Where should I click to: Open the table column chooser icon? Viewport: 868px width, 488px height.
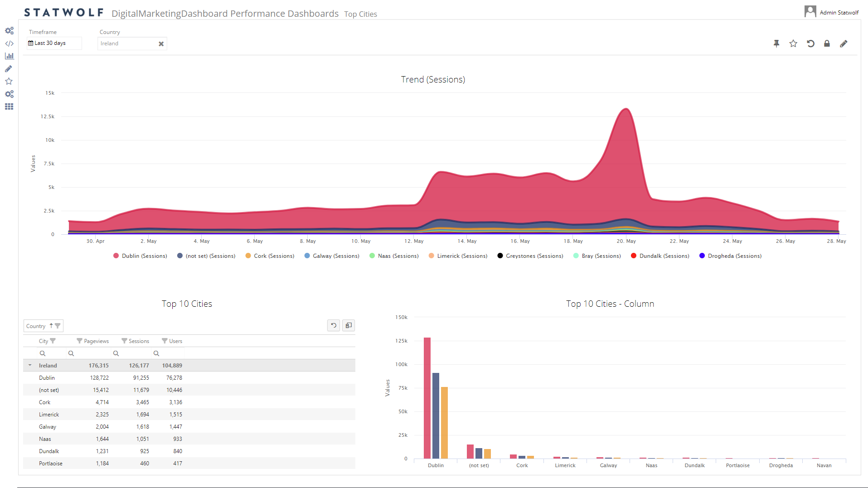pos(349,325)
